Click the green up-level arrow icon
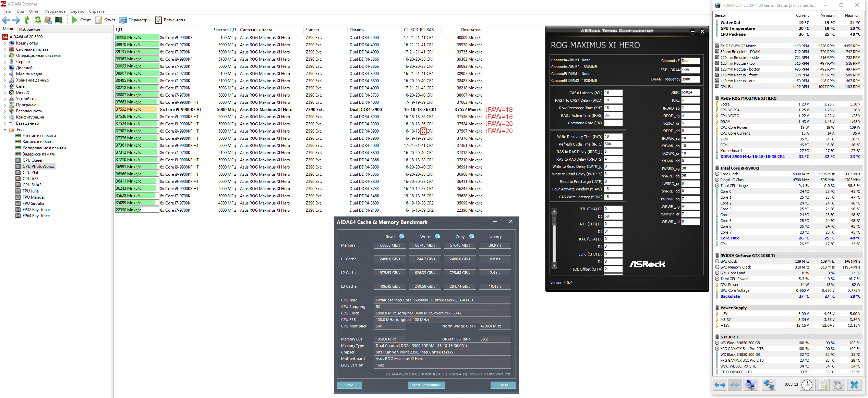868x398 pixels. click(x=27, y=20)
